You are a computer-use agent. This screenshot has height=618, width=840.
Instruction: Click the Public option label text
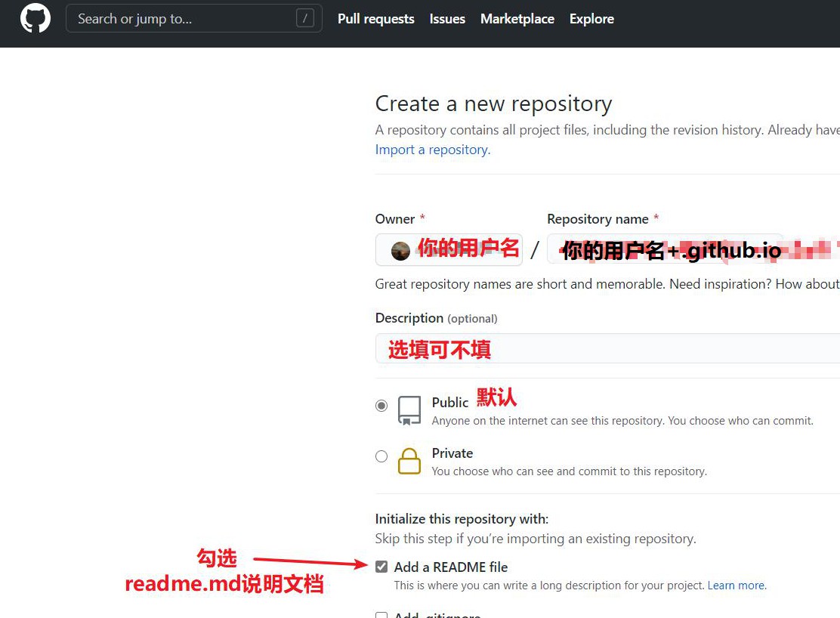click(450, 403)
